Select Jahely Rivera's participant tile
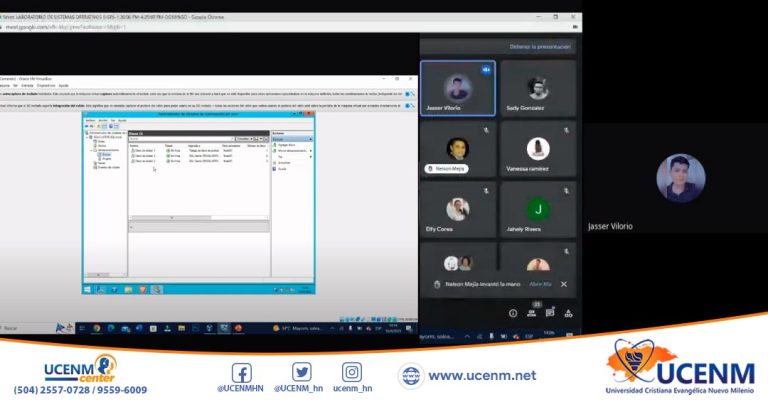The height and width of the screenshot is (402, 768). (538, 209)
